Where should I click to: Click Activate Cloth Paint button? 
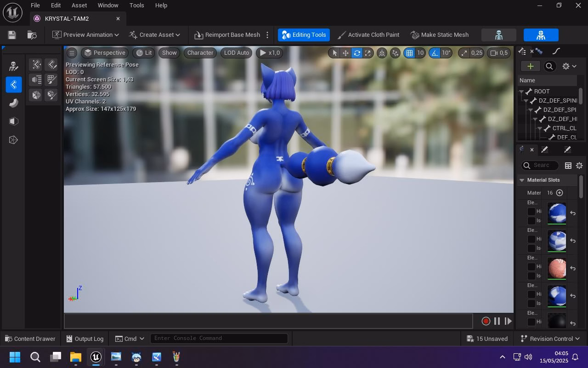tap(368, 35)
